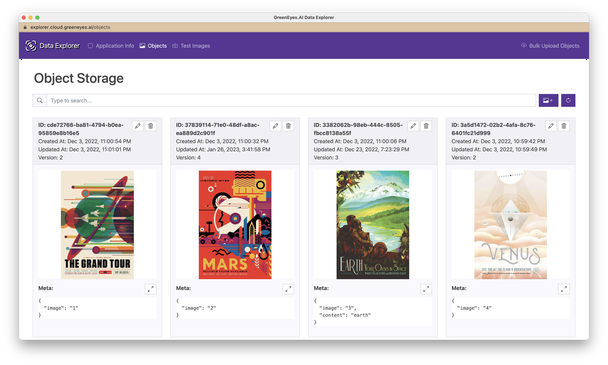Edit object 3382062b with the pencil icon

[413, 126]
